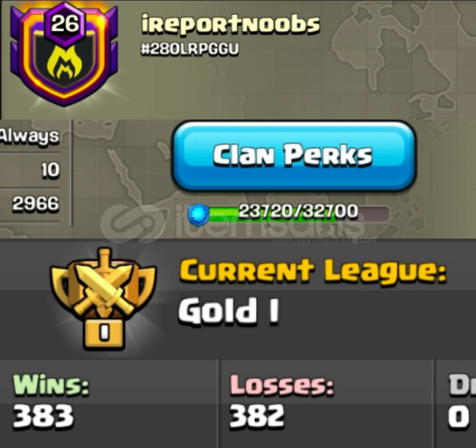Click the Current League heading
Image resolution: width=476 pixels, height=448 pixels.
pos(313,270)
